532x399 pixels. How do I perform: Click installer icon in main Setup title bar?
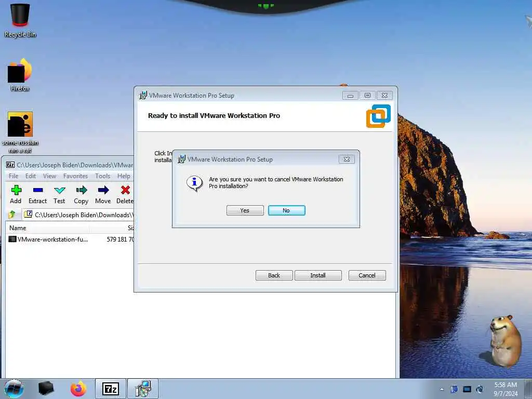(143, 96)
